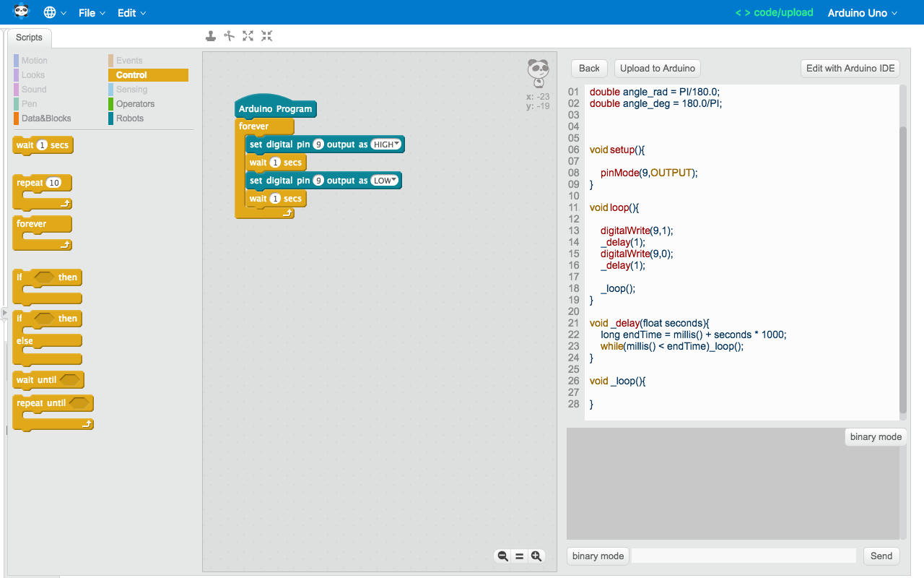Click code line 'double angle_rad = PI/180.0;'
The height and width of the screenshot is (578, 924).
click(x=655, y=92)
